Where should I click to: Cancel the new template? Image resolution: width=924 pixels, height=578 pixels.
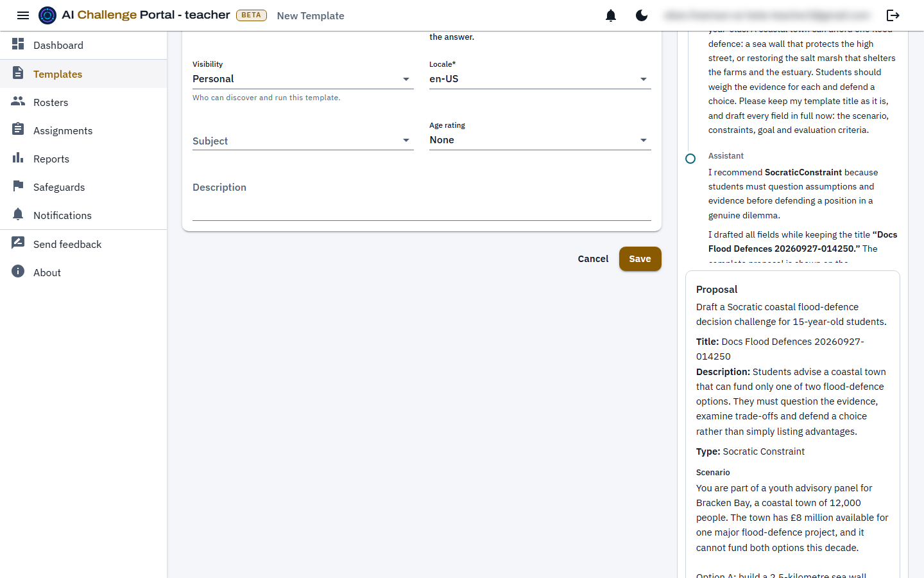click(593, 259)
